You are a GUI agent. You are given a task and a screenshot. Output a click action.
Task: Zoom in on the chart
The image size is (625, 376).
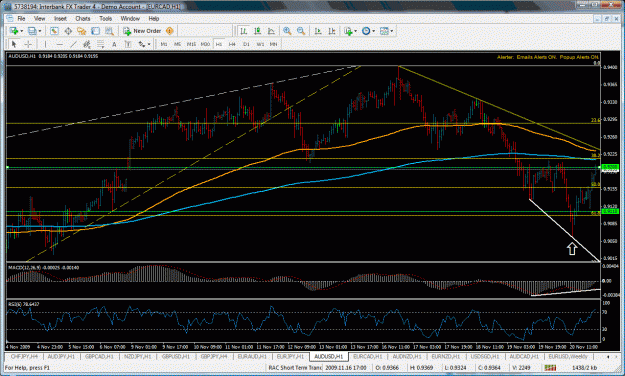pyautogui.click(x=287, y=31)
